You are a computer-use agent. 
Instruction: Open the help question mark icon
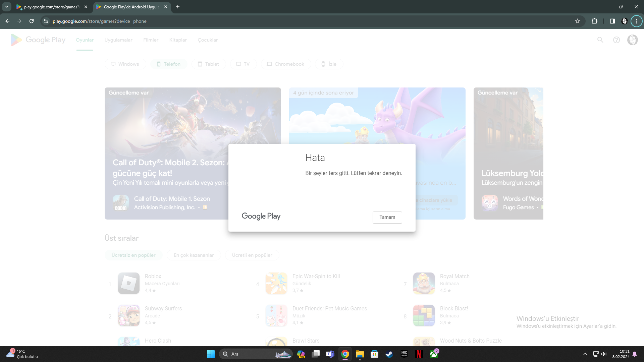[616, 40]
